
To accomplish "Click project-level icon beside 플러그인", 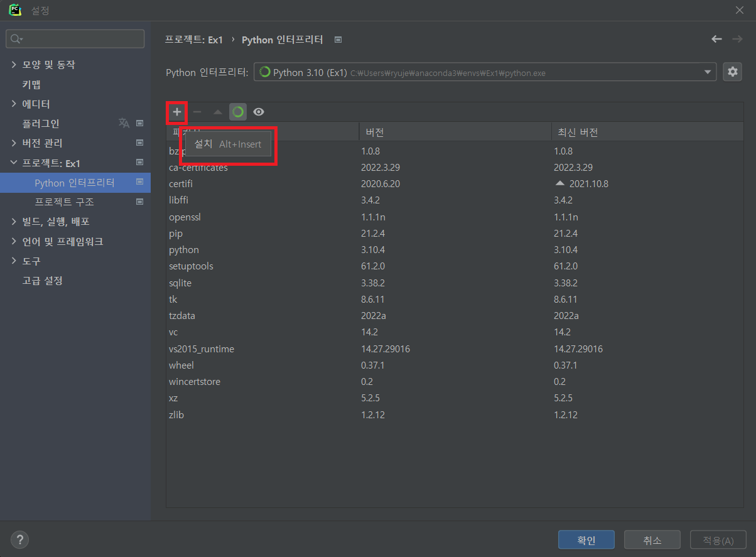I will (139, 123).
